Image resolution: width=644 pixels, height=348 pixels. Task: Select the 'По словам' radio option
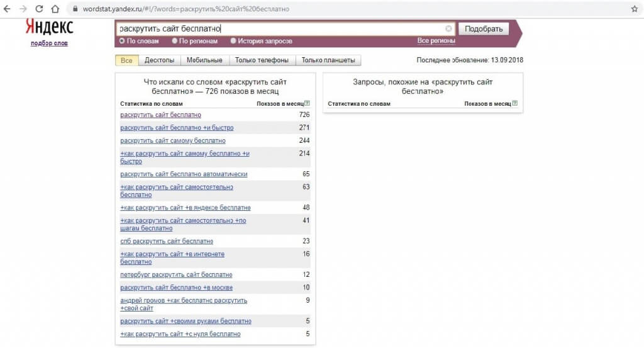122,41
